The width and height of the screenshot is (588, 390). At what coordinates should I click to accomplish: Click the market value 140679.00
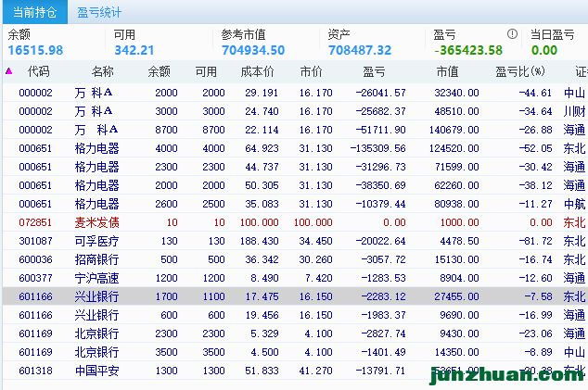tap(454, 130)
